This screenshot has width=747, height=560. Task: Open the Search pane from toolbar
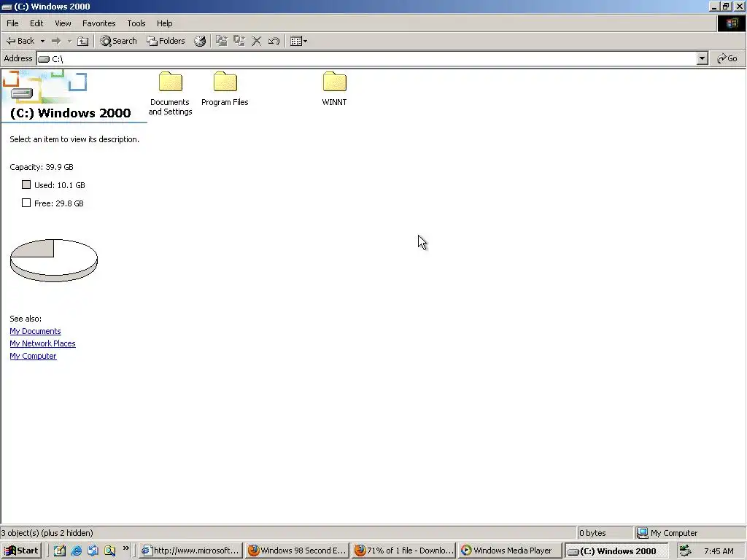pos(118,41)
